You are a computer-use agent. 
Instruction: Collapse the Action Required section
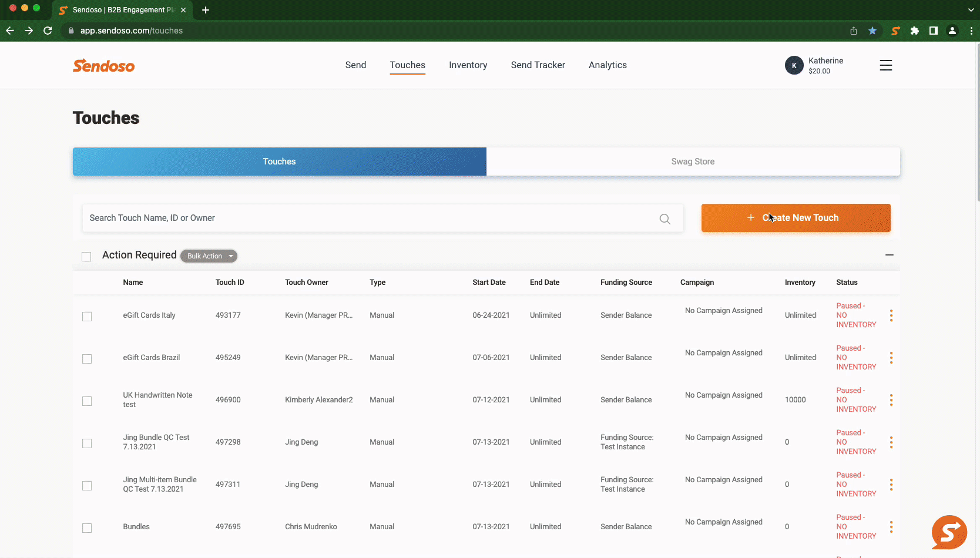(889, 255)
